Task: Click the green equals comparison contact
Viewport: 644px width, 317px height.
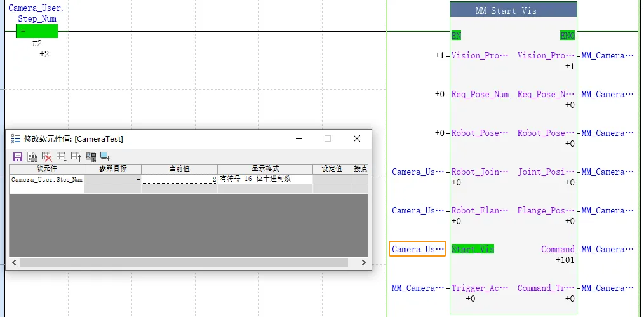Action: [37, 31]
